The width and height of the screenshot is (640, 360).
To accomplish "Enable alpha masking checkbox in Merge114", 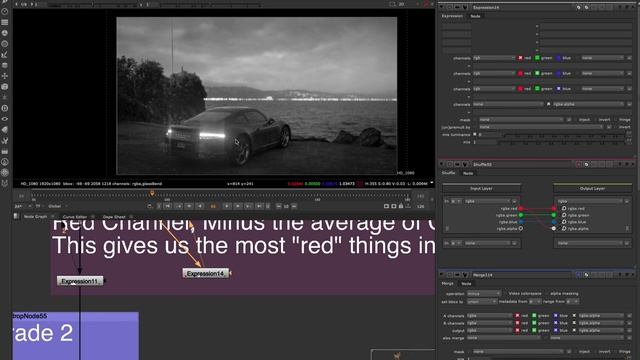I will point(547,293).
